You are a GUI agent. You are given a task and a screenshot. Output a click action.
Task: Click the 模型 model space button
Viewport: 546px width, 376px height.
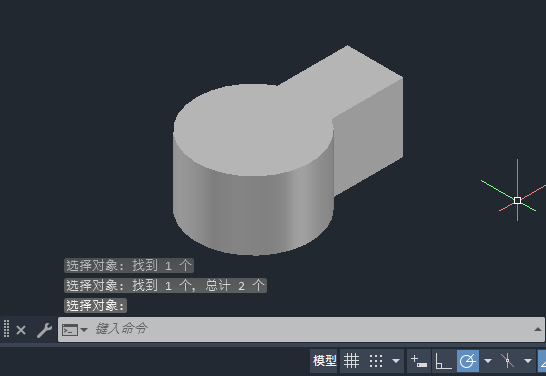pos(324,361)
